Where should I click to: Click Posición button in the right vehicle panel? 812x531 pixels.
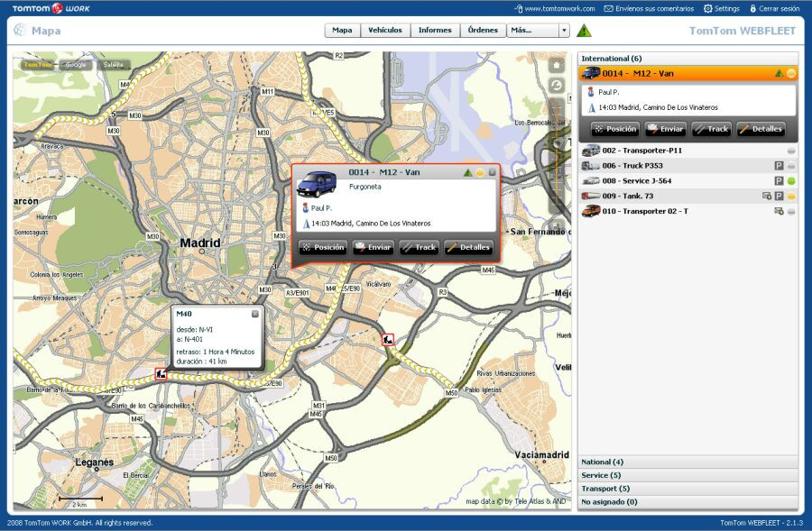click(615, 129)
